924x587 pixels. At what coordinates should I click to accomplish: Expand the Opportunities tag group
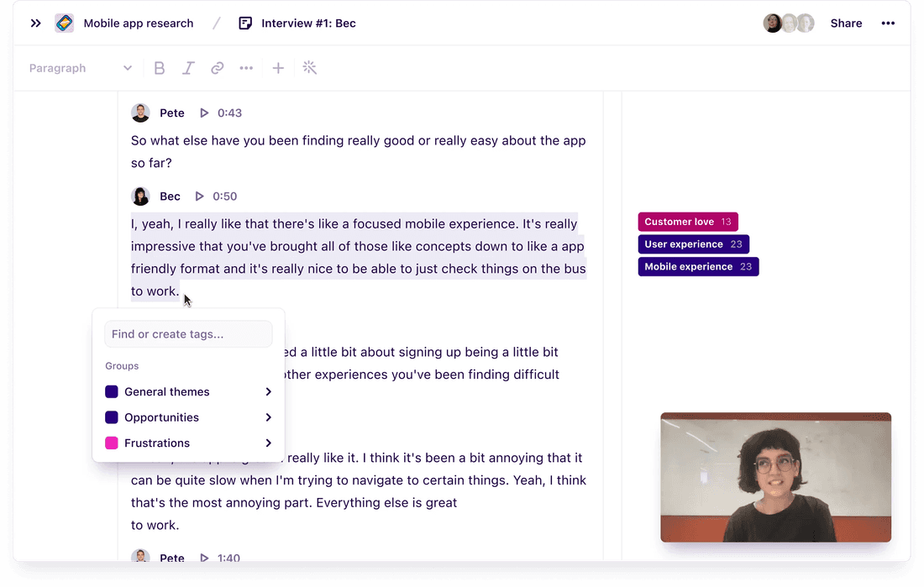161,417
